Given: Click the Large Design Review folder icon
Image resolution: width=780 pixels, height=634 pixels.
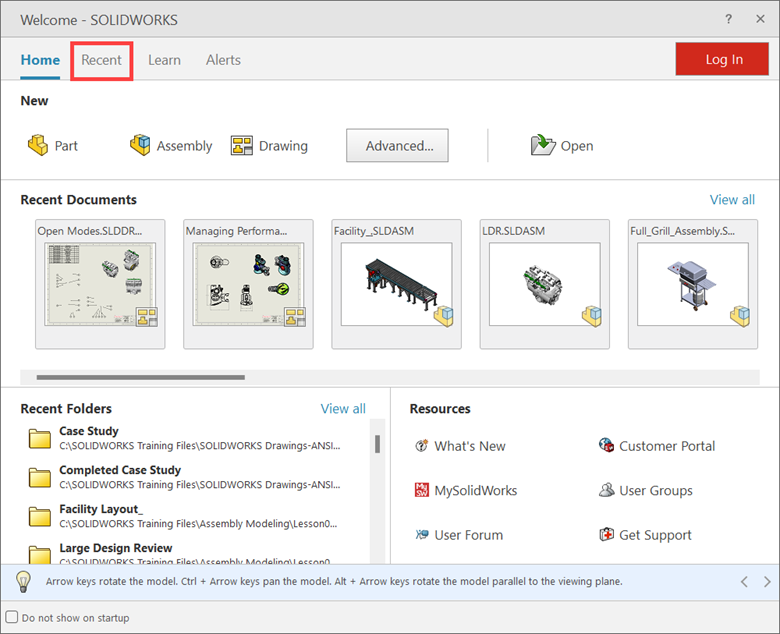Looking at the screenshot, I should pyautogui.click(x=40, y=554).
